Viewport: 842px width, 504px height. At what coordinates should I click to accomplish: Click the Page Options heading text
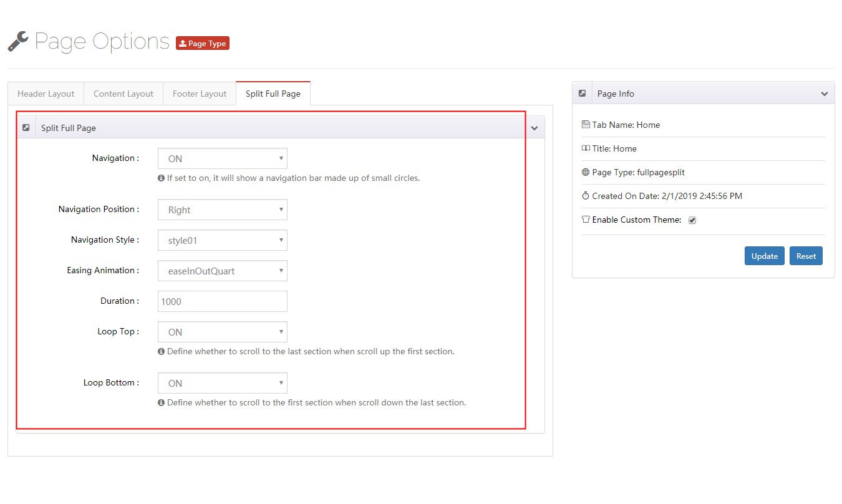point(102,41)
